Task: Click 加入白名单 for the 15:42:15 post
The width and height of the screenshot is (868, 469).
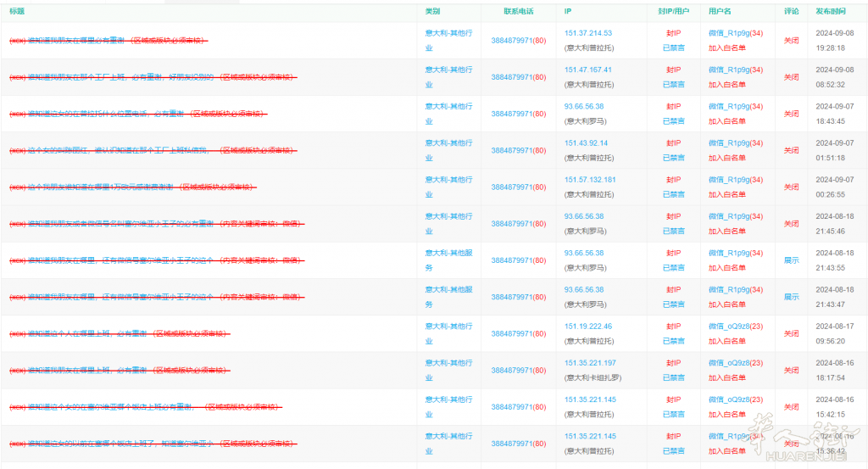Action: [727, 414]
